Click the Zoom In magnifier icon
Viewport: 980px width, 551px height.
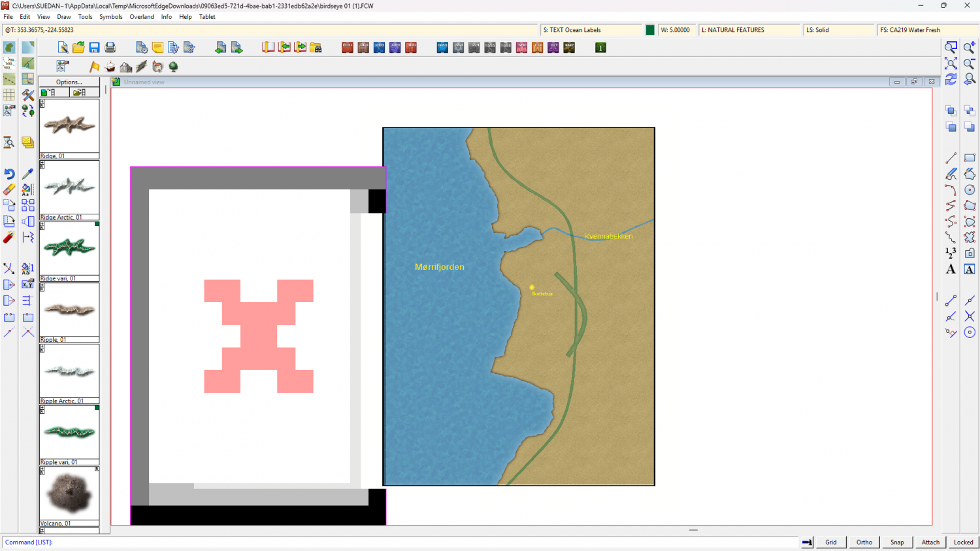click(970, 48)
